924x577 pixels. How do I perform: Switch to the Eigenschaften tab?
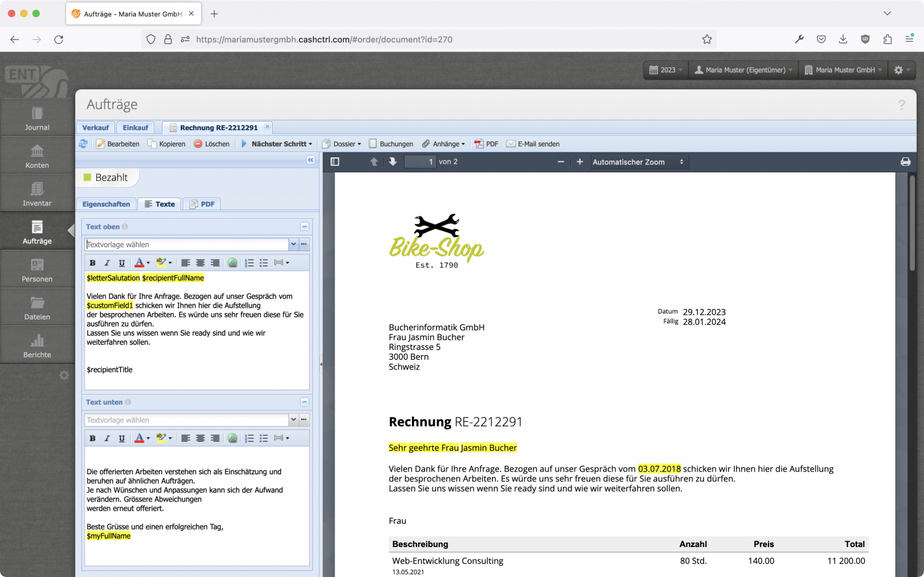[106, 204]
